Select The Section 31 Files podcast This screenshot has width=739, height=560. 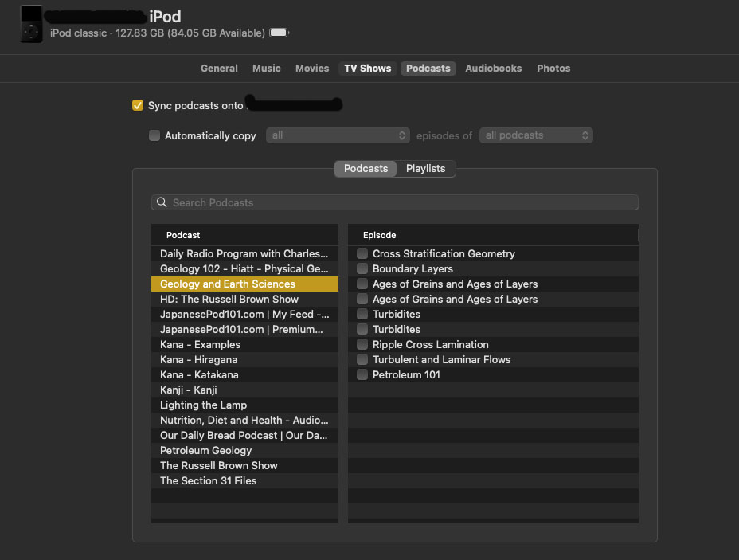point(244,480)
